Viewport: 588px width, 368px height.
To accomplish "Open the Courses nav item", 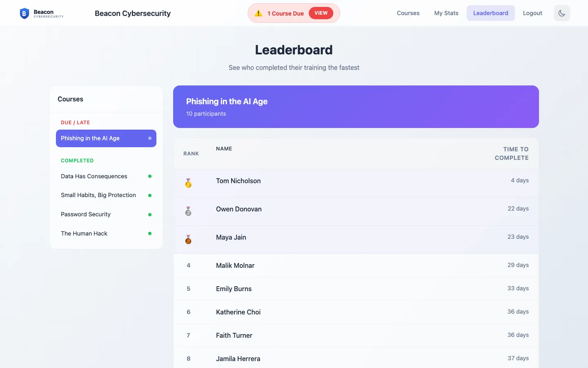I will [x=408, y=13].
